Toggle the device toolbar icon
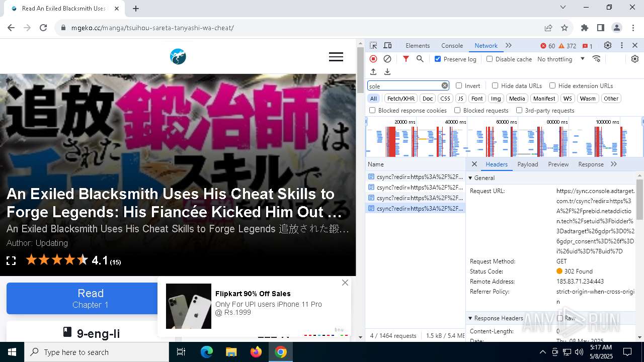644x362 pixels. pyautogui.click(x=387, y=45)
